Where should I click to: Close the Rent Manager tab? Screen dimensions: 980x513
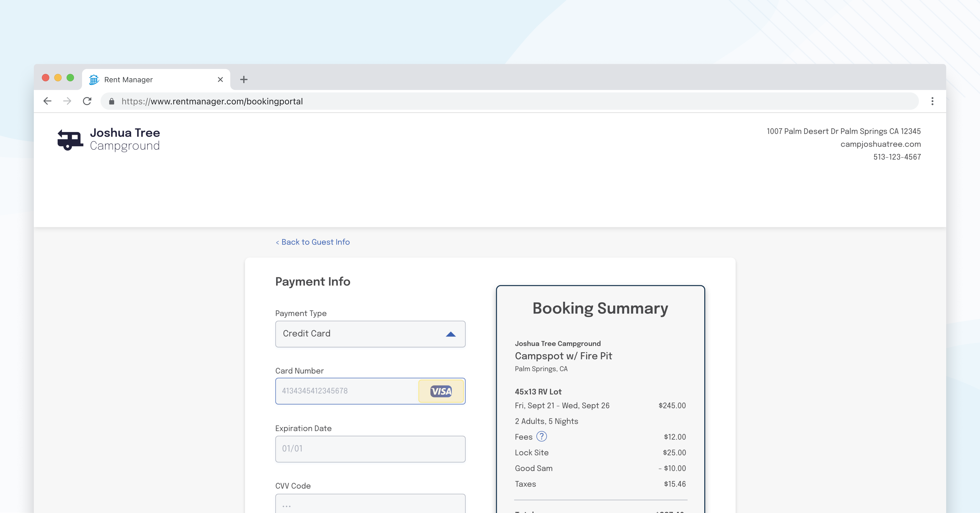(220, 79)
